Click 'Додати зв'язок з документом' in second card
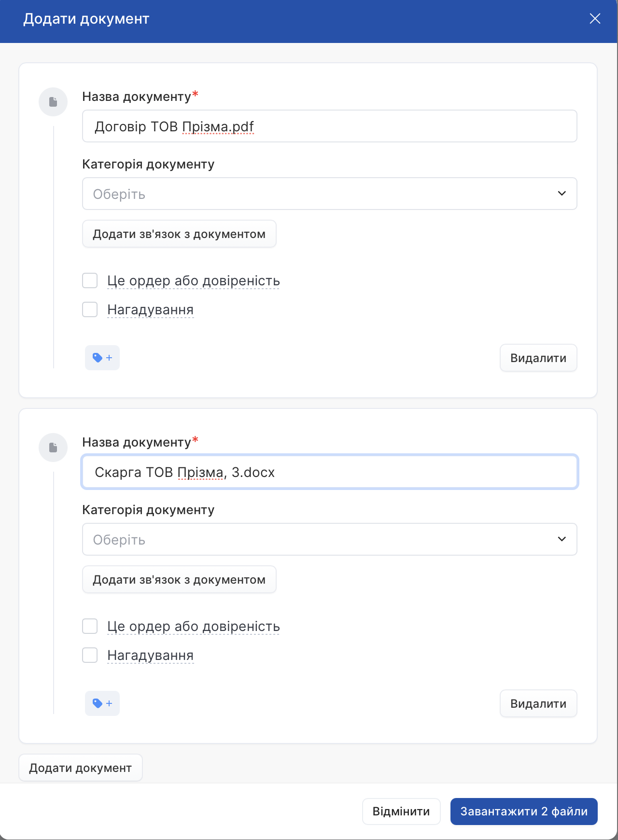618x840 pixels. click(179, 580)
